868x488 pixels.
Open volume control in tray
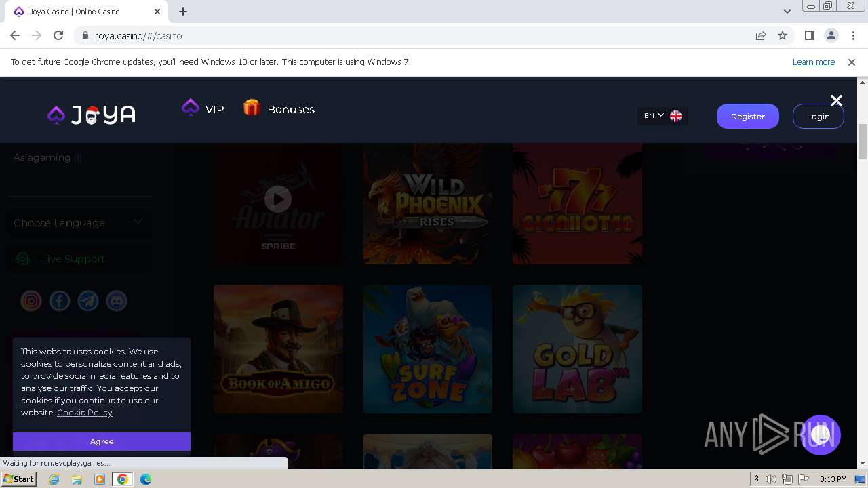point(771,479)
